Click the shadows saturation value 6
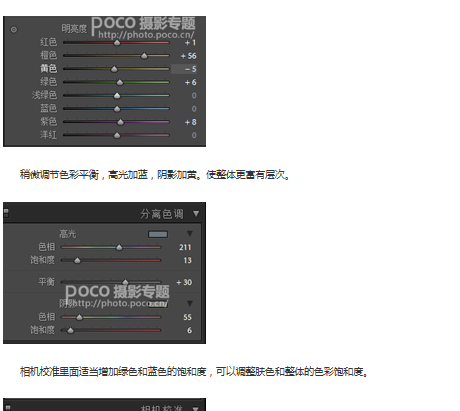The image size is (460, 411). 189,330
